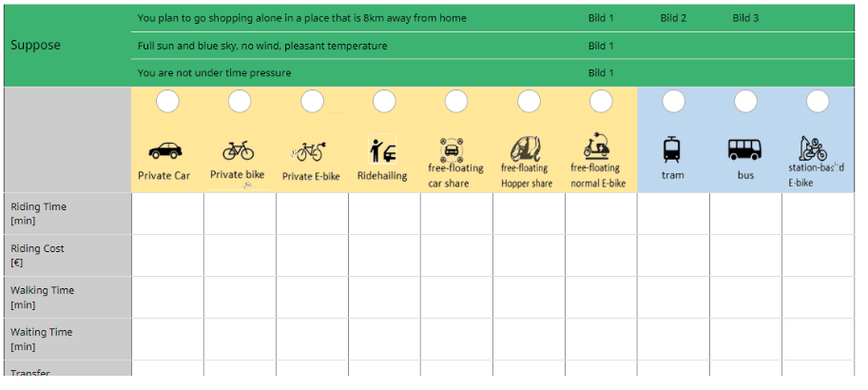868x390 pixels.
Task: Click the station-based E-bike icon
Action: click(813, 148)
